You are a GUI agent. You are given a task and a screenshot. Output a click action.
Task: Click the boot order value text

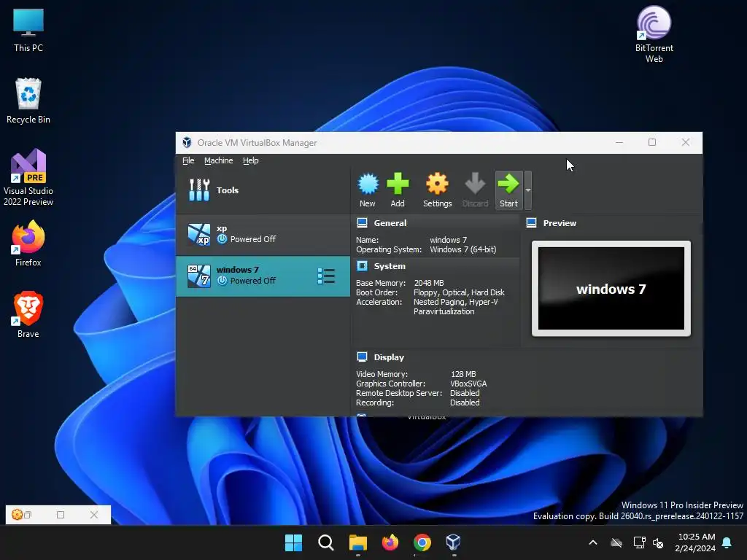(459, 292)
